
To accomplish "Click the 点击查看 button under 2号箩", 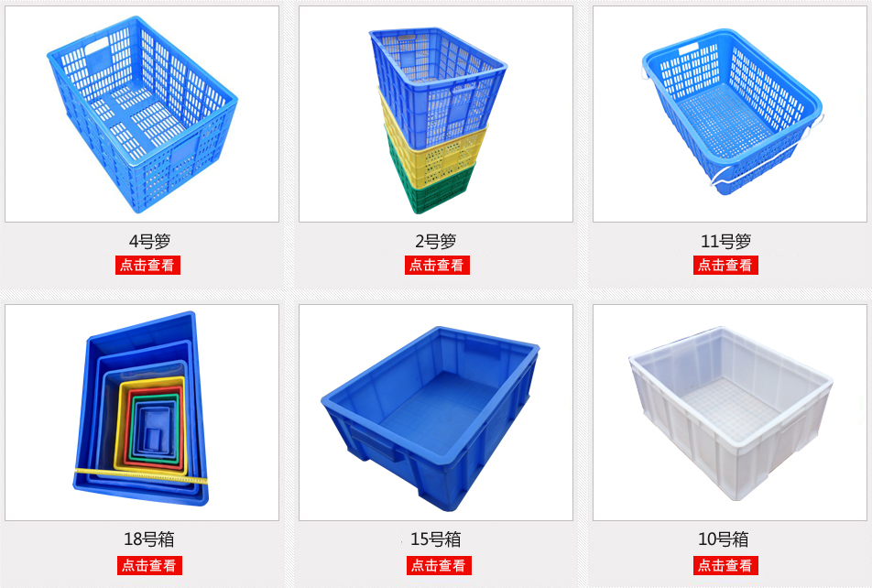I will point(437,266).
